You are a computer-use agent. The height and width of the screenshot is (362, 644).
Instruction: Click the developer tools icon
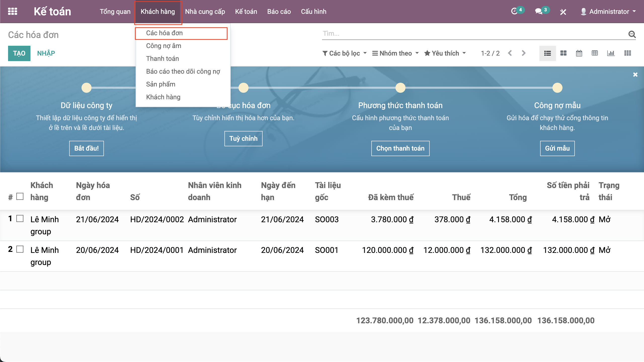(563, 12)
